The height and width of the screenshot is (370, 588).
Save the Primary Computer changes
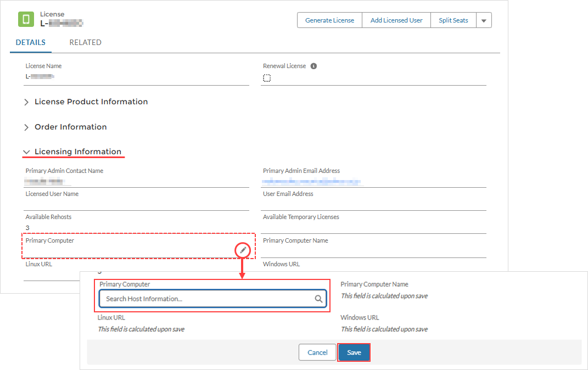pos(354,352)
